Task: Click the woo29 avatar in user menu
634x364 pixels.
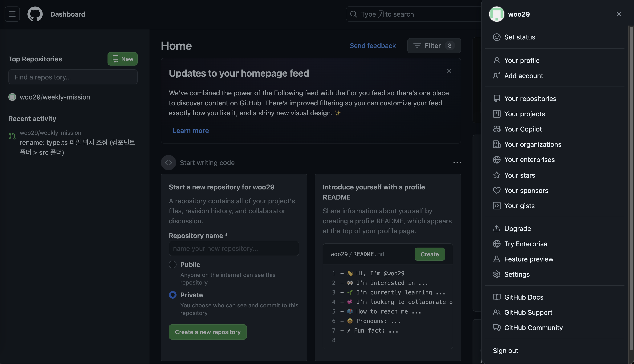Action: 497,14
